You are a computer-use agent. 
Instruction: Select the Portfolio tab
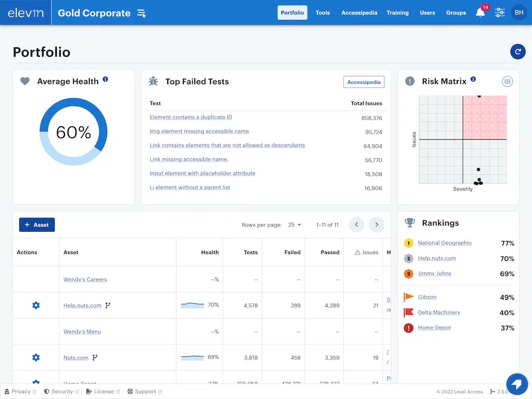click(x=292, y=12)
